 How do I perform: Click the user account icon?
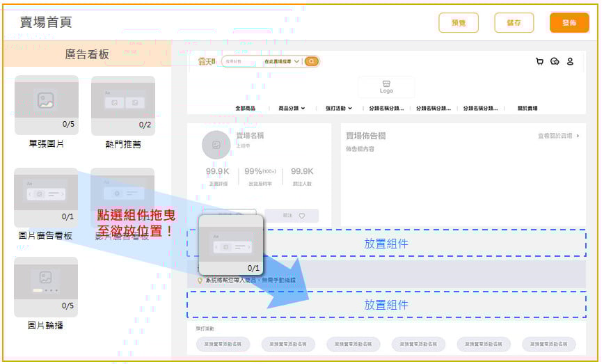(570, 61)
